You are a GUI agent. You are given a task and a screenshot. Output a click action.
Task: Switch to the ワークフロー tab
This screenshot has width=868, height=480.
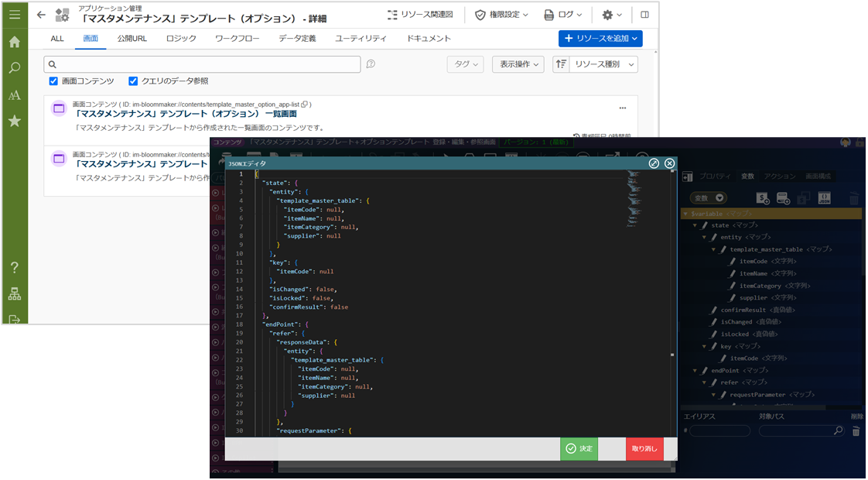click(x=237, y=38)
